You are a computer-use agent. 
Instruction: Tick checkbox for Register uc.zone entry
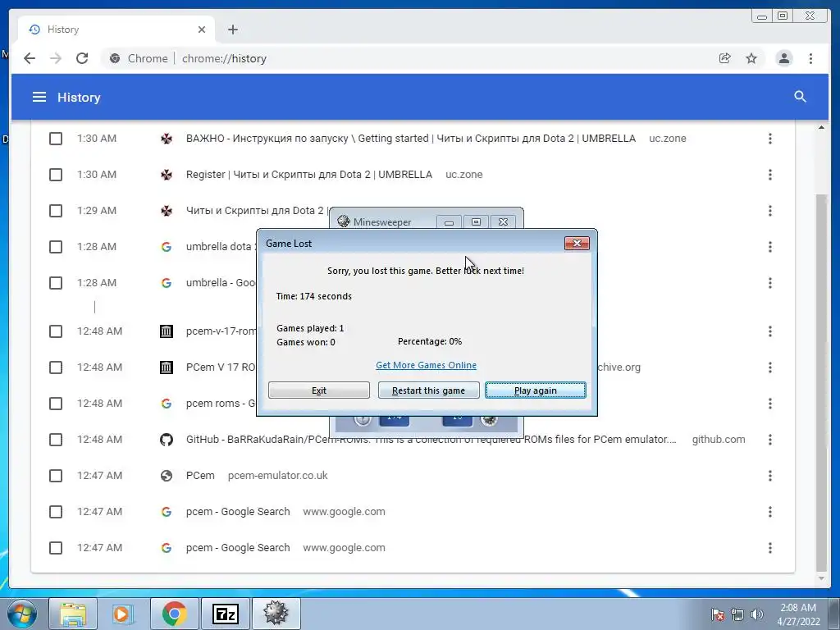(56, 175)
